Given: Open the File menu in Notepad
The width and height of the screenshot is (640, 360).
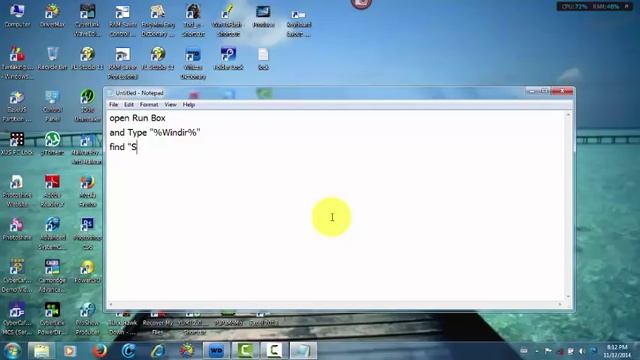Looking at the screenshot, I should [x=113, y=105].
